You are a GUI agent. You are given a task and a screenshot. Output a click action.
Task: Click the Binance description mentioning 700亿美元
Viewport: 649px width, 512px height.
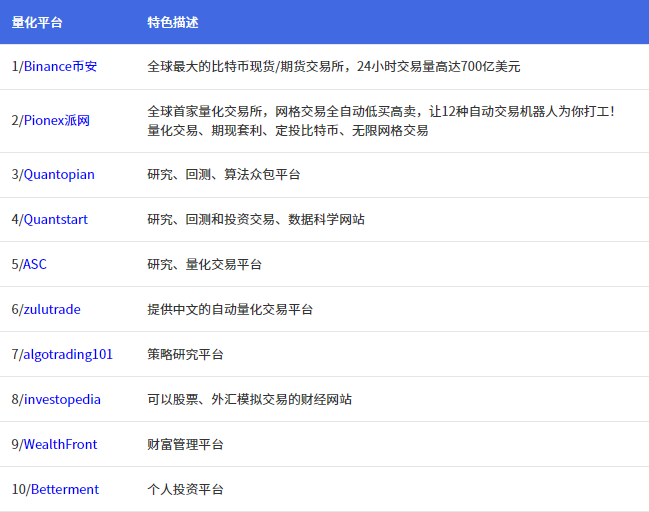click(x=334, y=67)
